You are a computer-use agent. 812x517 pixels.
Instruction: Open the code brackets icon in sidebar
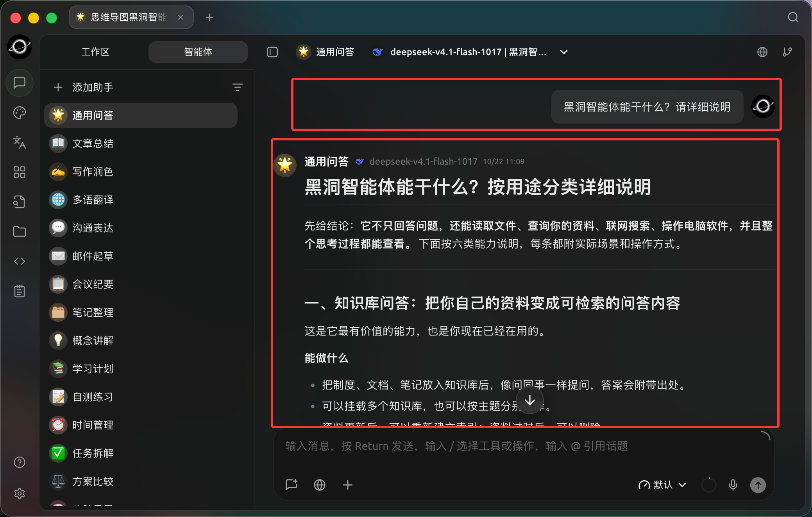[x=20, y=261]
